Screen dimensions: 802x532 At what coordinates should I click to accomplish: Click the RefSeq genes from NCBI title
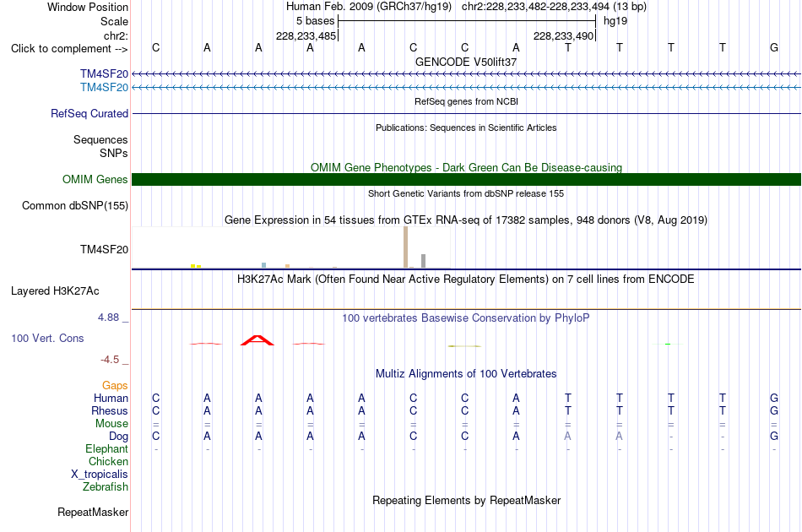tap(466, 101)
